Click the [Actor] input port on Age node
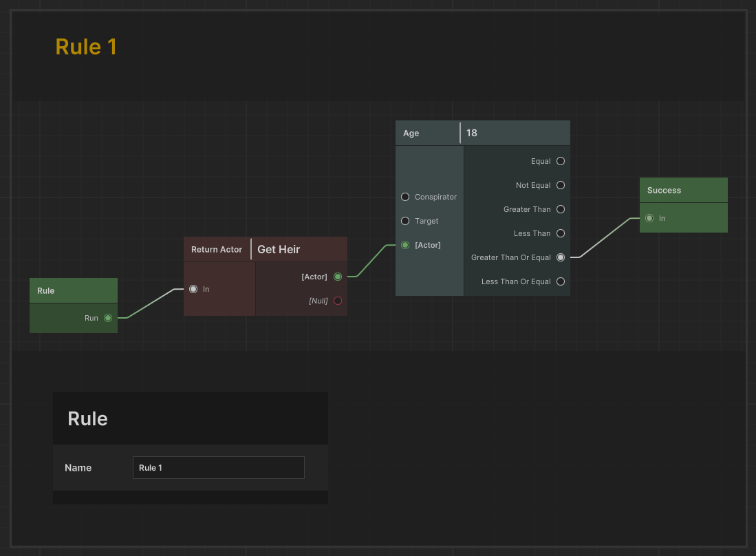Screen dimensions: 756x556 tap(405, 245)
